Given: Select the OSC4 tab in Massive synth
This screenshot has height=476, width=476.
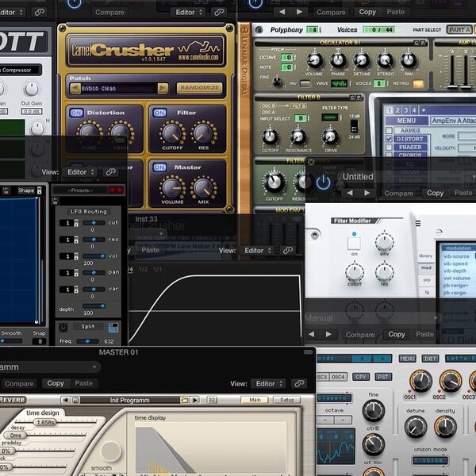Looking at the screenshot, I should pyautogui.click(x=338, y=377).
